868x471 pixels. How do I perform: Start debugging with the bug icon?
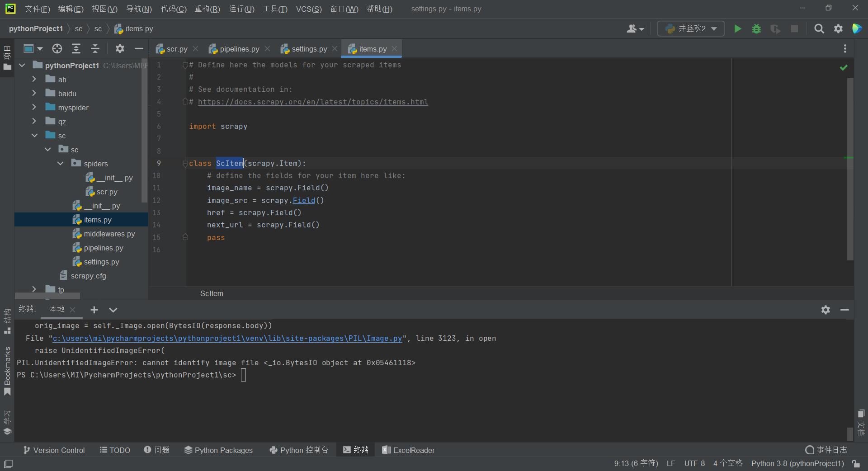click(756, 29)
